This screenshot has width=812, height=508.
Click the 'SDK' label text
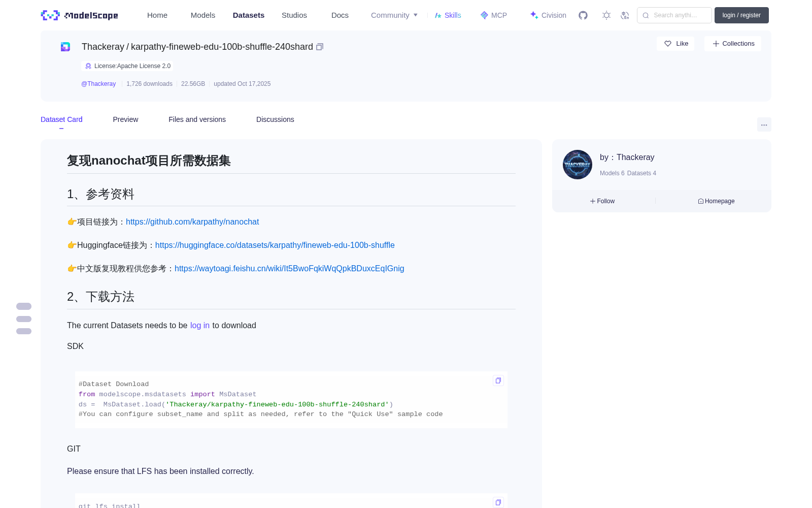75,346
